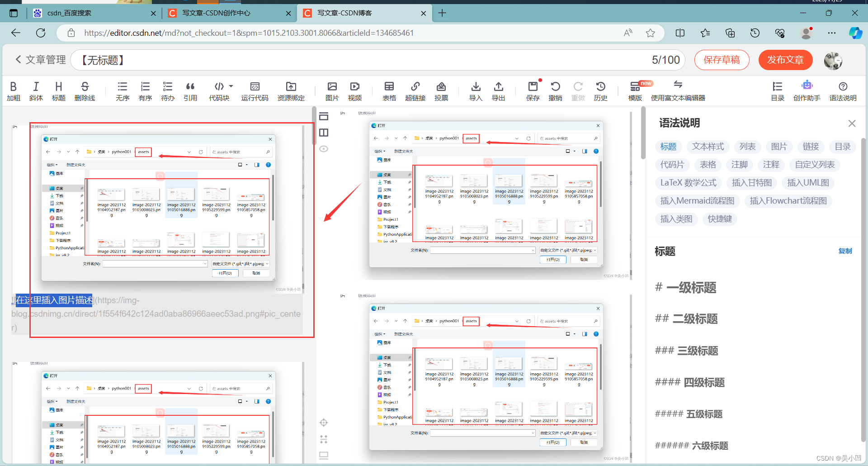Select the 代码片 syntax tag

coord(672,165)
